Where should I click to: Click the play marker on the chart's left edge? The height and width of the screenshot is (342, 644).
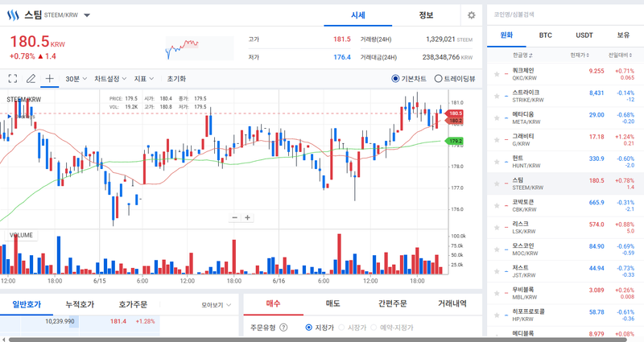point(10,117)
